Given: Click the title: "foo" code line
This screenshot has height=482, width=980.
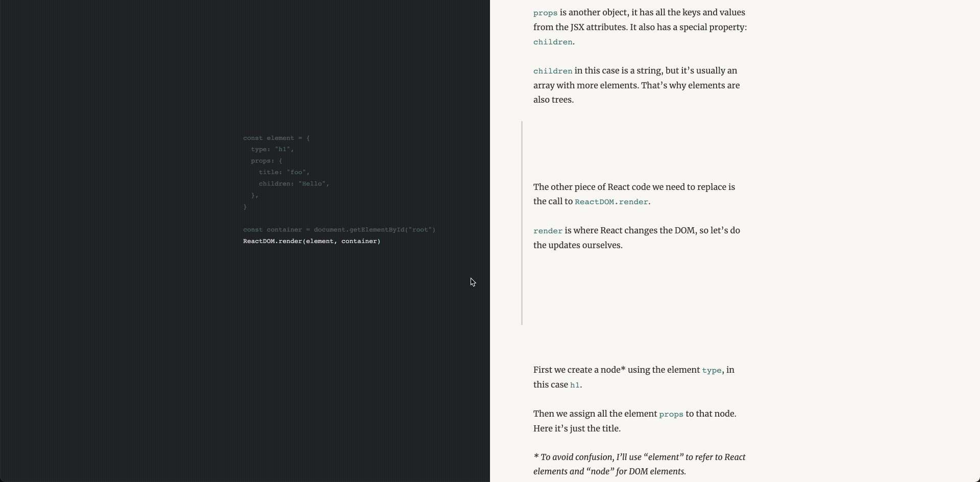Looking at the screenshot, I should (284, 172).
